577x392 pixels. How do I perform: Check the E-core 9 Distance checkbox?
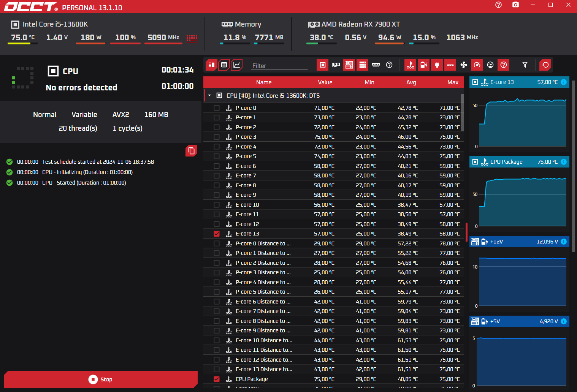[x=217, y=330]
